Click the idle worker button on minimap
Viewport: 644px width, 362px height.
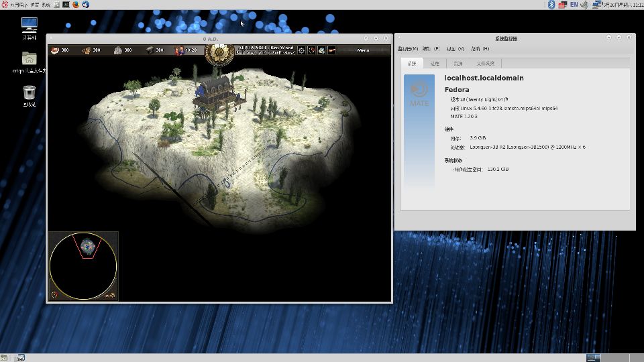coord(110,295)
